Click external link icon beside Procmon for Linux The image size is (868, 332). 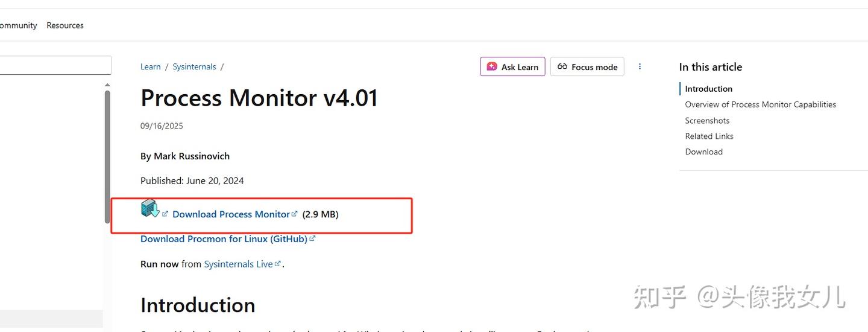click(312, 238)
